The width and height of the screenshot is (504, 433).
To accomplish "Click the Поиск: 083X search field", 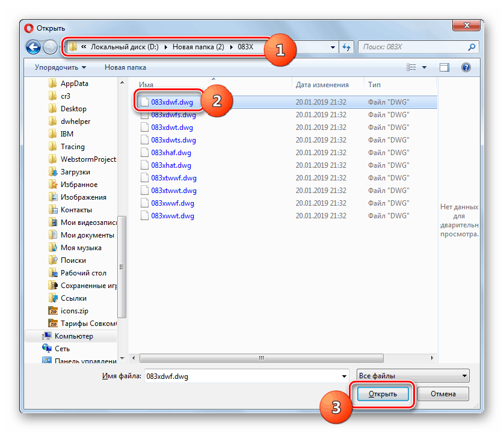I will pos(418,48).
